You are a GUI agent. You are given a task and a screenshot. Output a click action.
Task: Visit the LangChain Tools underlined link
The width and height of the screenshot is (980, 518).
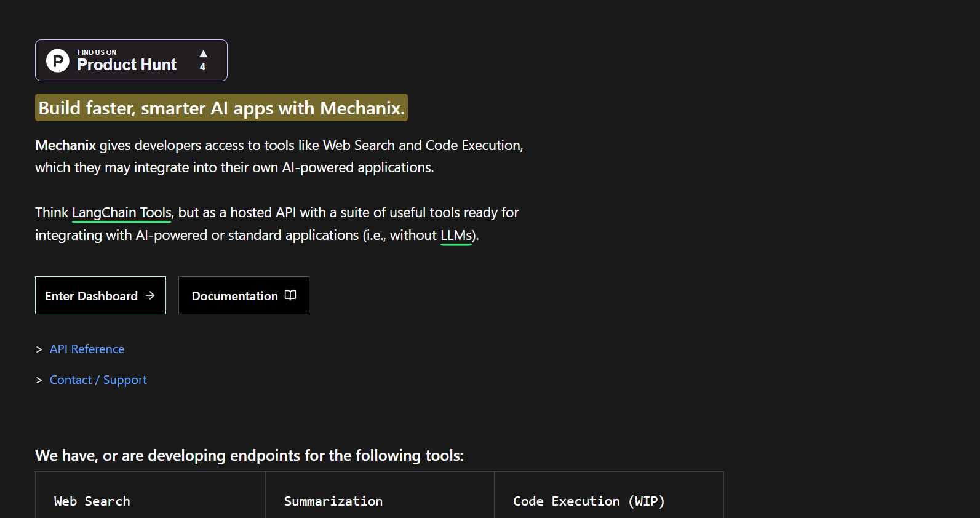click(x=122, y=213)
